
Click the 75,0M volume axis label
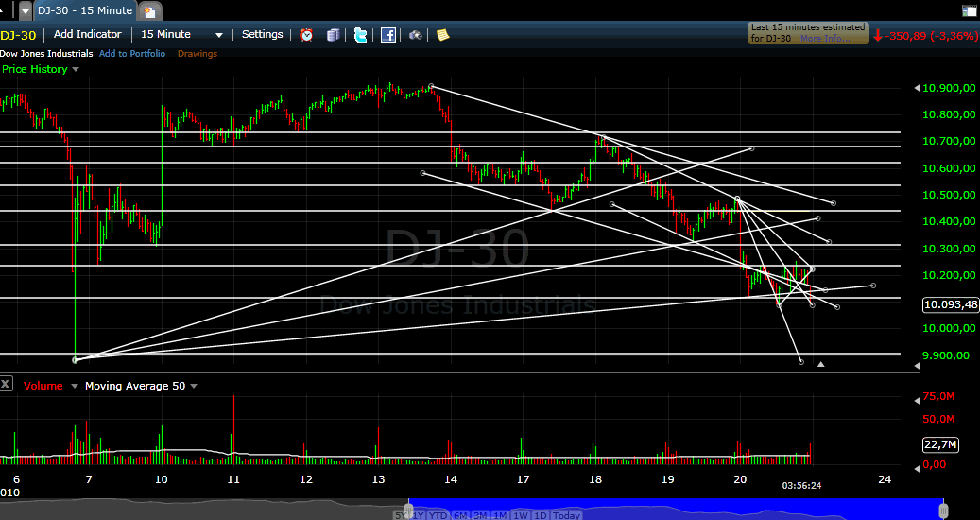pos(938,396)
